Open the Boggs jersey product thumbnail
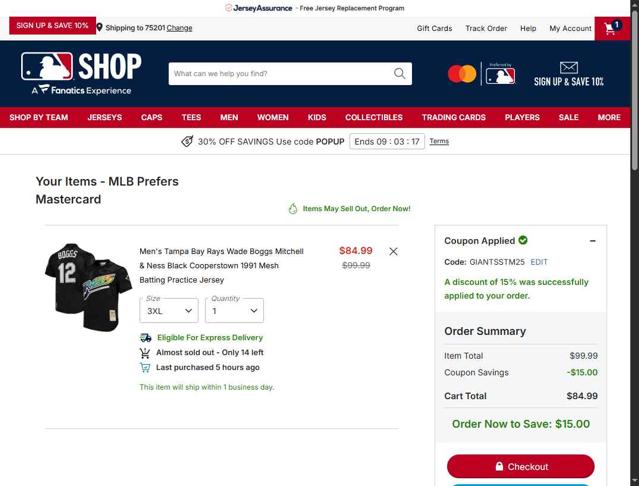The width and height of the screenshot is (639, 486). (88, 287)
